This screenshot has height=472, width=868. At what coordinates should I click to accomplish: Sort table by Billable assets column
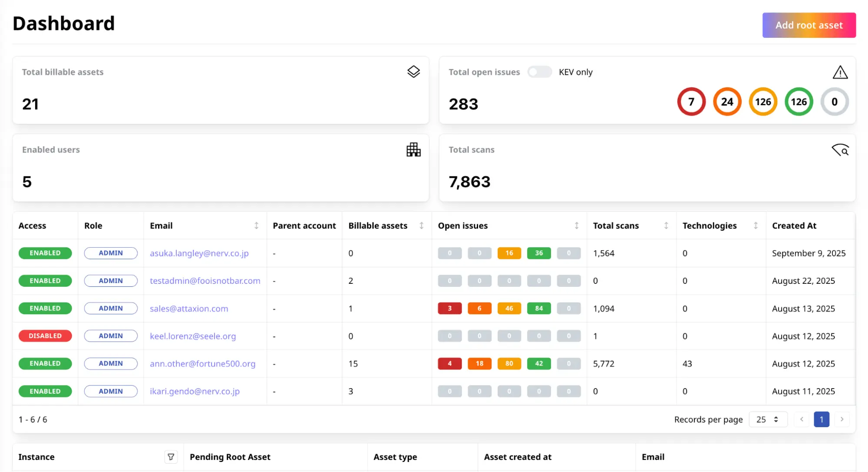[x=421, y=226]
